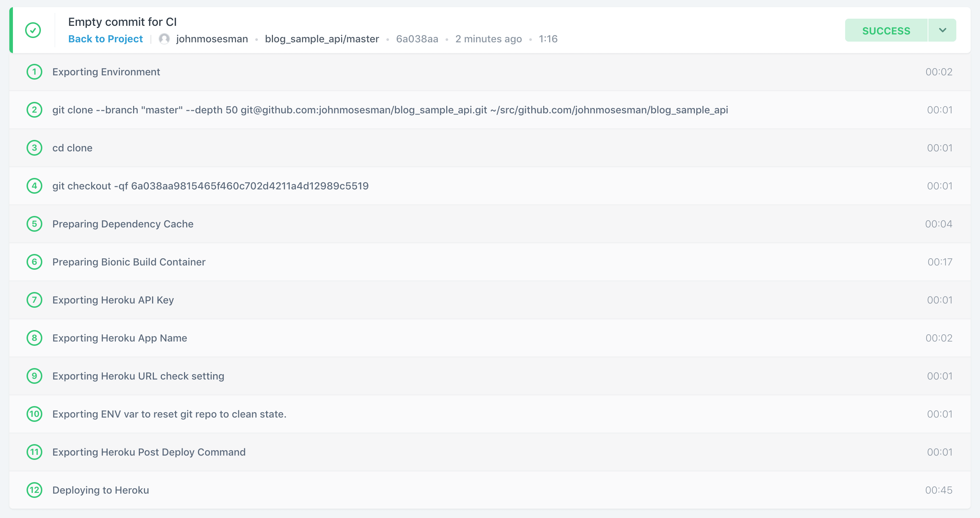Expand the Preparing Dependency Cache step
Screen dimensions: 980x518
pos(490,224)
